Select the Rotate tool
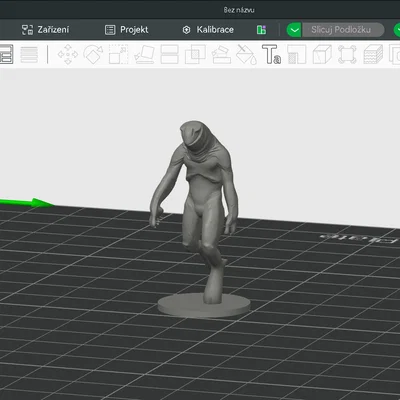The height and width of the screenshot is (400, 400). point(93,54)
